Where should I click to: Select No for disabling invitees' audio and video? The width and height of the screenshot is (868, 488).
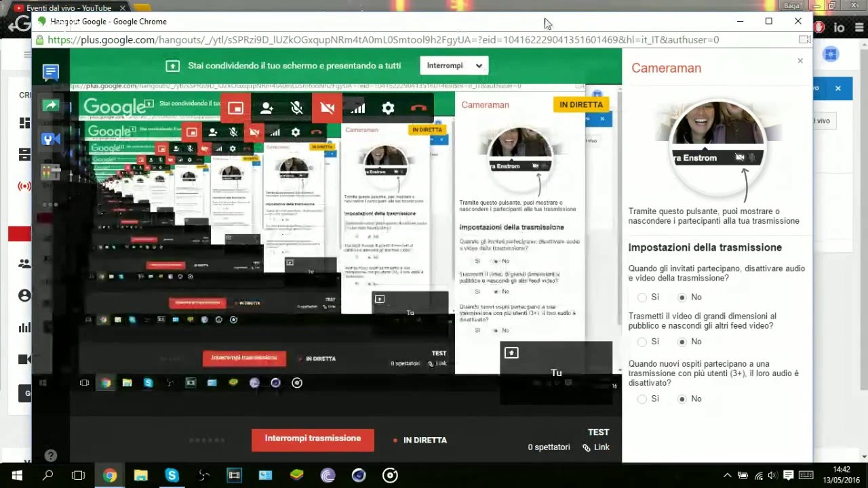tap(682, 298)
